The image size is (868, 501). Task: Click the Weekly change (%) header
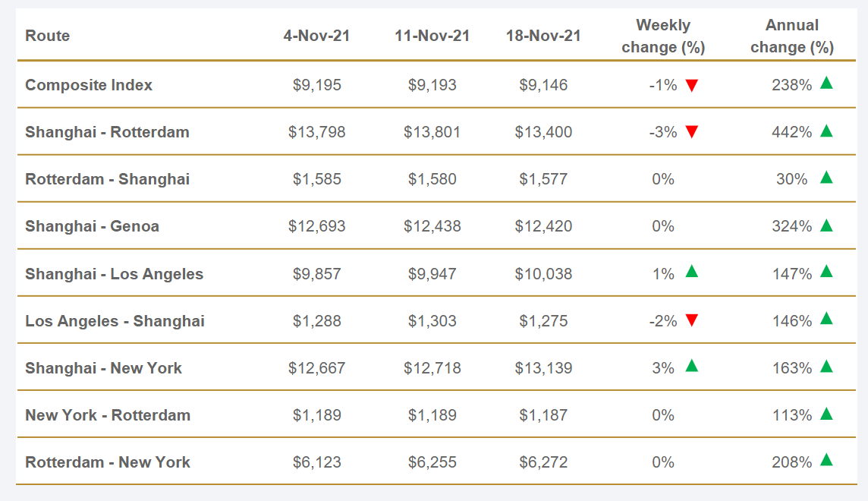tap(663, 36)
